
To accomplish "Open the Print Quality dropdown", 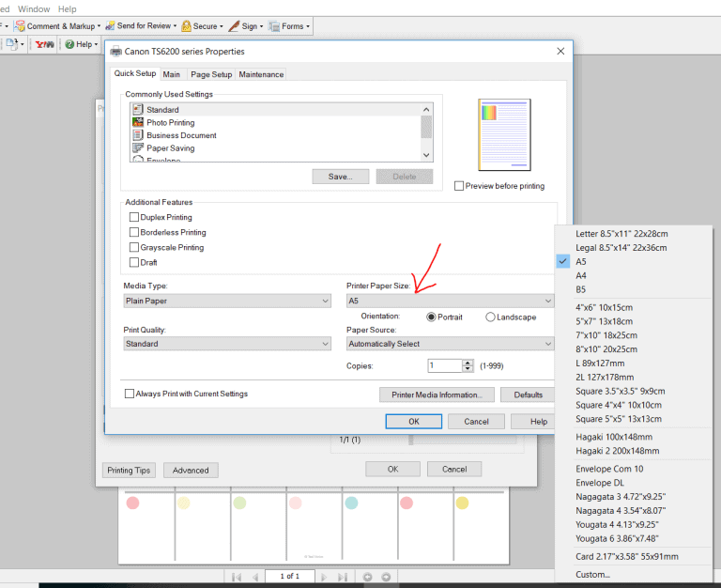I will click(227, 344).
